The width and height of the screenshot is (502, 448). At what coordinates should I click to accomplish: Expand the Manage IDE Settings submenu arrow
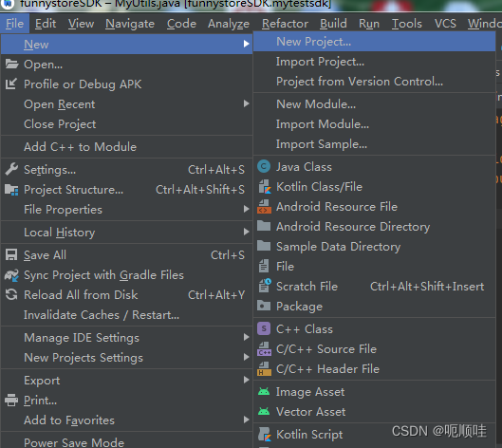point(246,337)
